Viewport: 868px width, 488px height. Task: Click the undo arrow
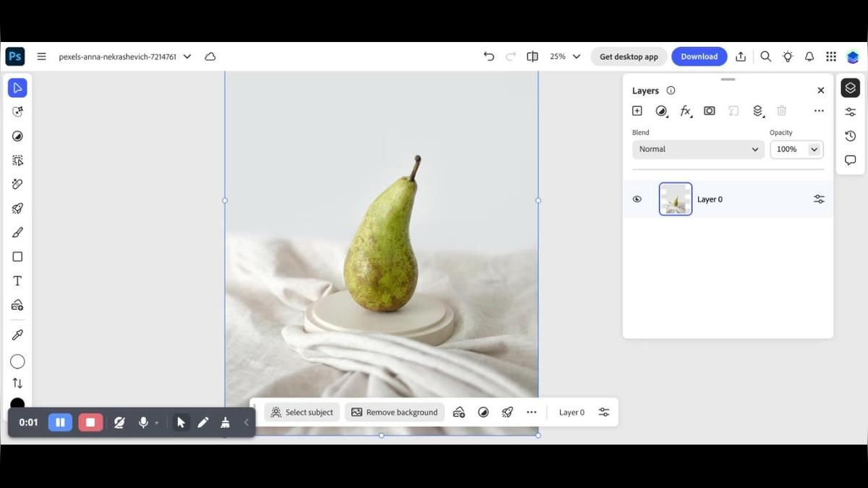(x=489, y=56)
